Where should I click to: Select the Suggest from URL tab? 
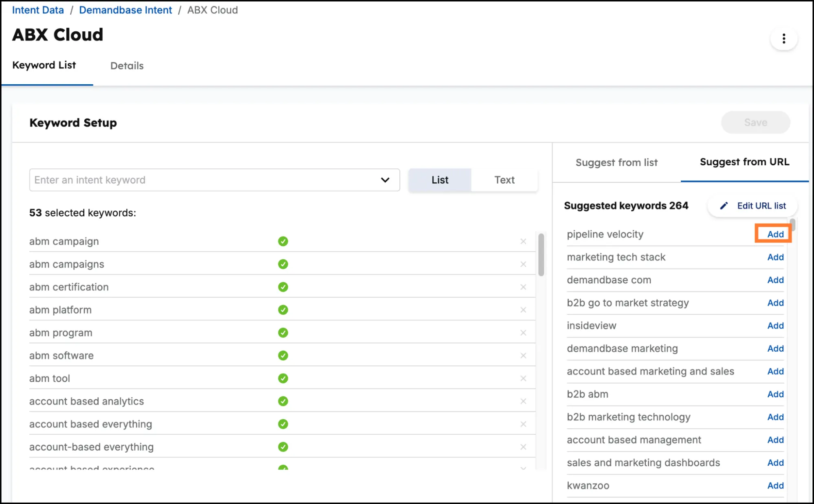[x=744, y=162]
